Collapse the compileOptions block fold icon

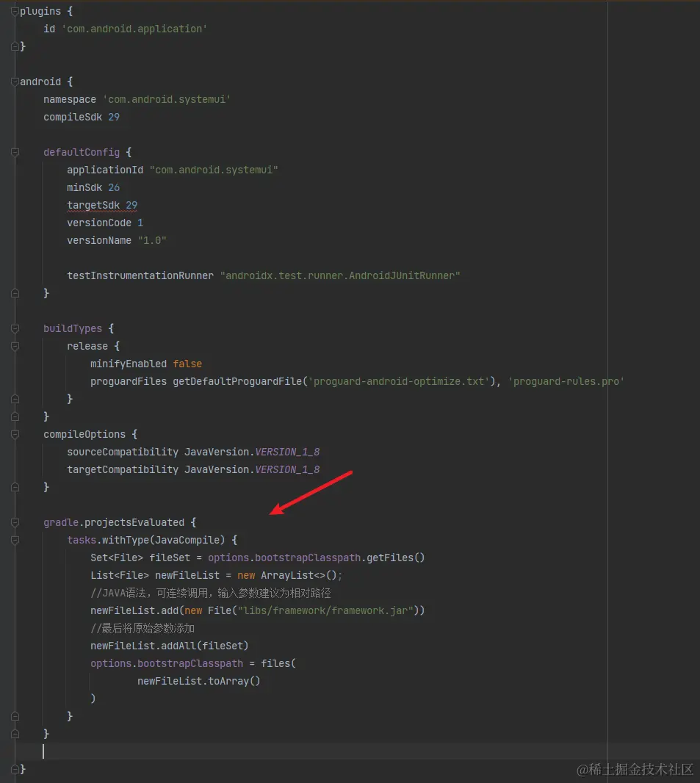16,434
